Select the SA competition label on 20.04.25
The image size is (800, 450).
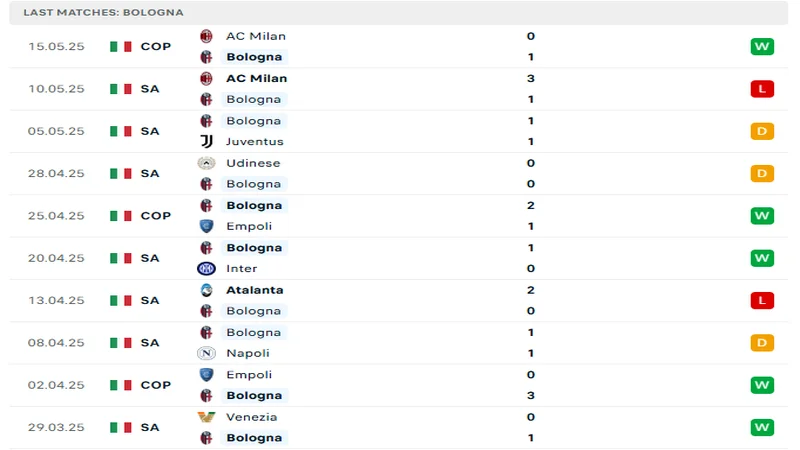click(x=150, y=258)
